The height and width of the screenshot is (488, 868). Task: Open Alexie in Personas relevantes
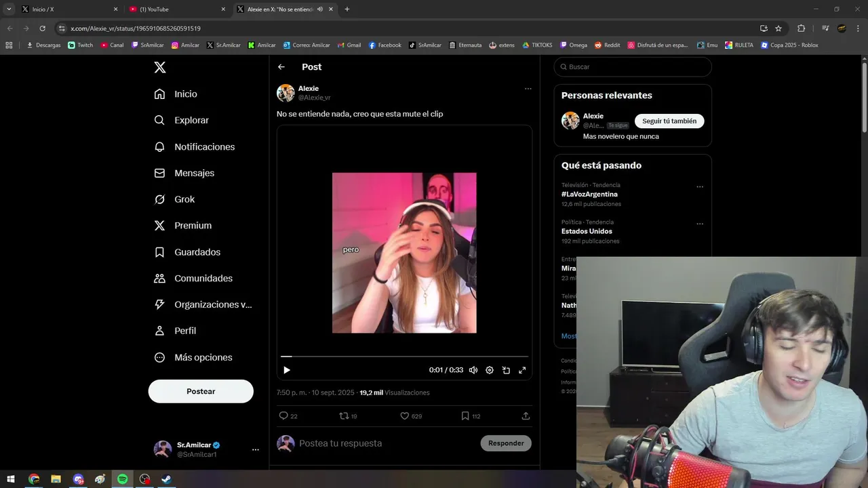click(593, 116)
